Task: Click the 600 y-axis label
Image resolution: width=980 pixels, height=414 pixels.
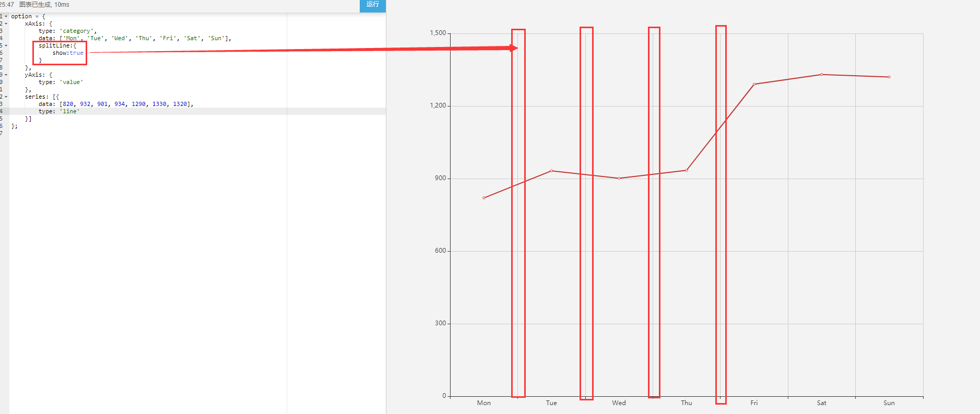Action: (x=441, y=251)
